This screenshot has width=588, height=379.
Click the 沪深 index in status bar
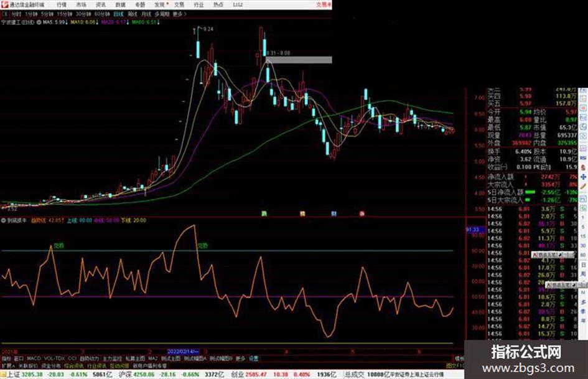pyautogui.click(x=124, y=374)
